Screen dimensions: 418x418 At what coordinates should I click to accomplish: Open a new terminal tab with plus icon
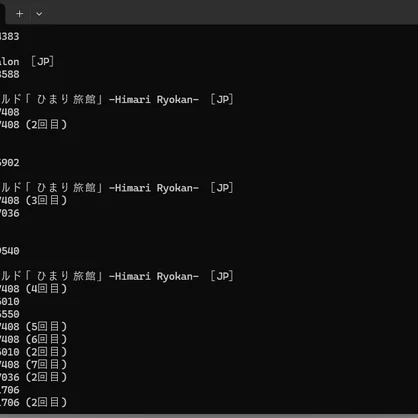pos(19,14)
